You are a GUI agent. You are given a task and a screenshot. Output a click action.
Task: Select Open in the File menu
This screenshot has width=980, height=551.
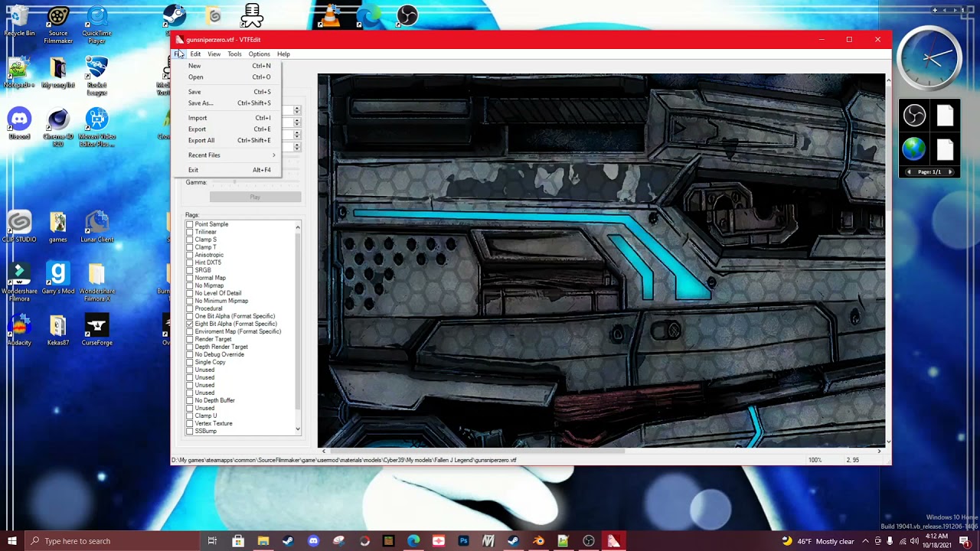(x=227, y=77)
